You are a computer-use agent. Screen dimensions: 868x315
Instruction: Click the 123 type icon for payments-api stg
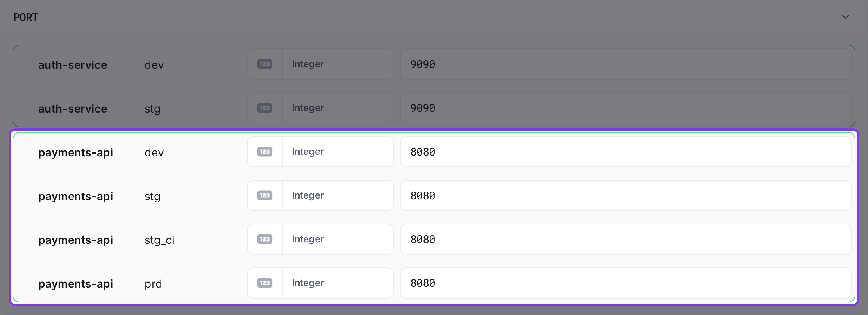264,195
